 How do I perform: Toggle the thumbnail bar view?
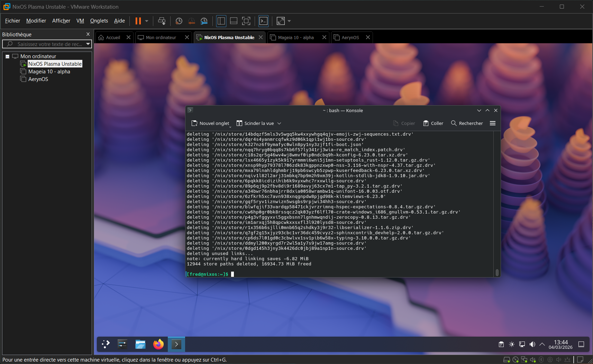pyautogui.click(x=234, y=21)
